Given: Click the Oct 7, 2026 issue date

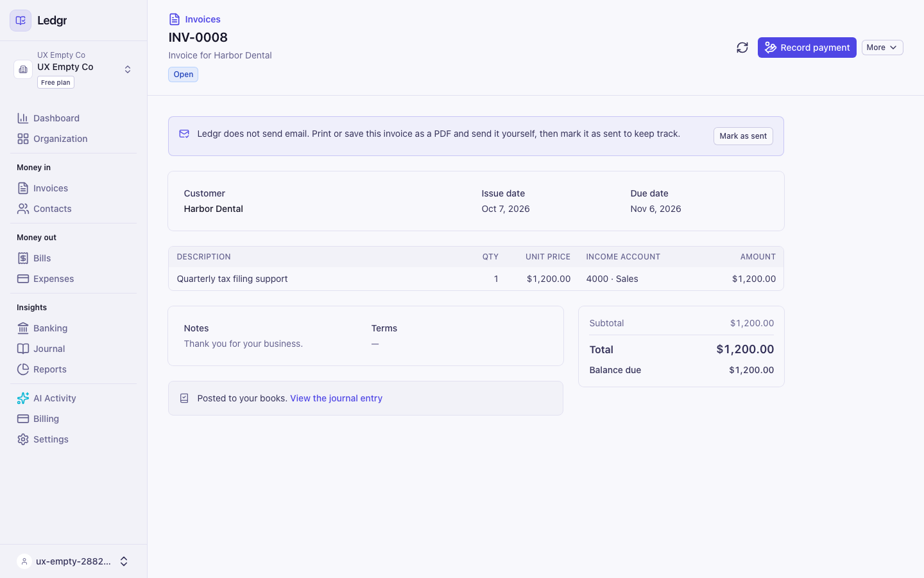Looking at the screenshot, I should click(x=506, y=209).
